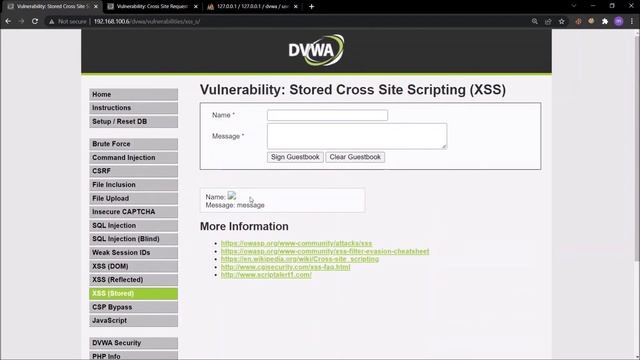
Task: Click the share page icon in address bar
Action: pyautogui.click(x=548, y=21)
